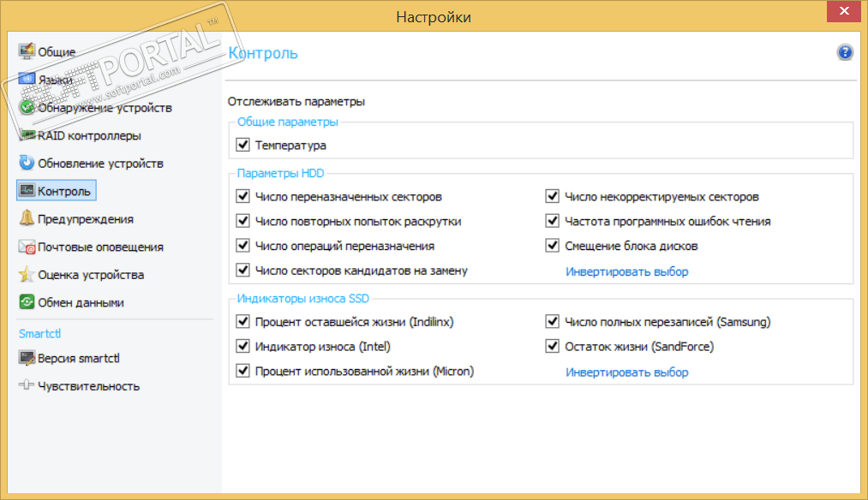868x500 pixels.
Task: Toggle Процент использованной жизни (Micron) checkbox
Action: (243, 371)
